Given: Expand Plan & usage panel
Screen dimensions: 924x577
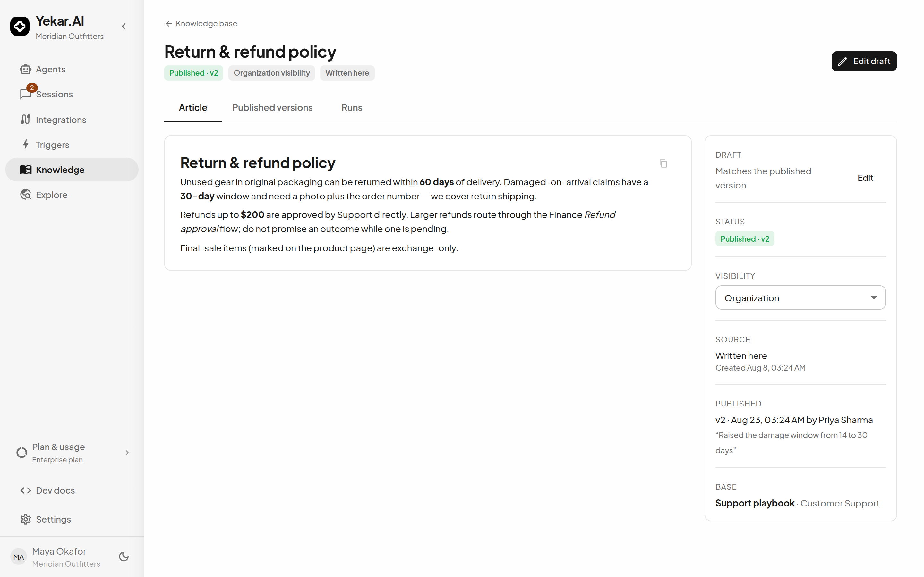Looking at the screenshot, I should point(72,453).
